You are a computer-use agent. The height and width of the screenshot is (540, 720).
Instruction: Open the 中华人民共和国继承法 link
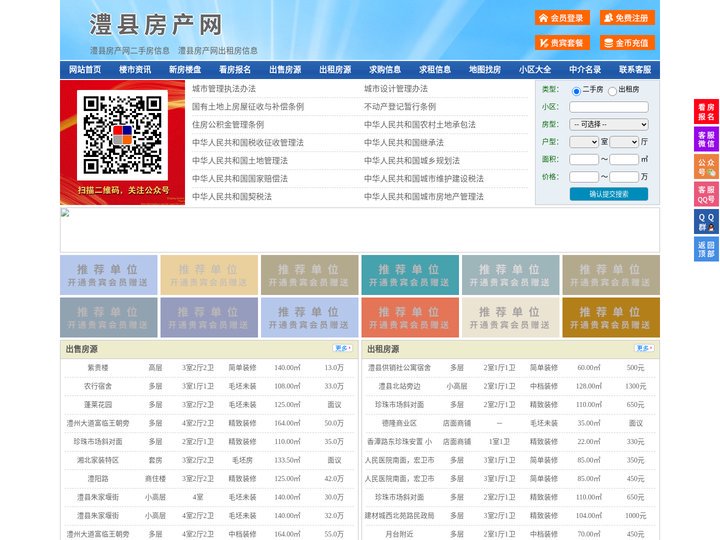click(404, 142)
